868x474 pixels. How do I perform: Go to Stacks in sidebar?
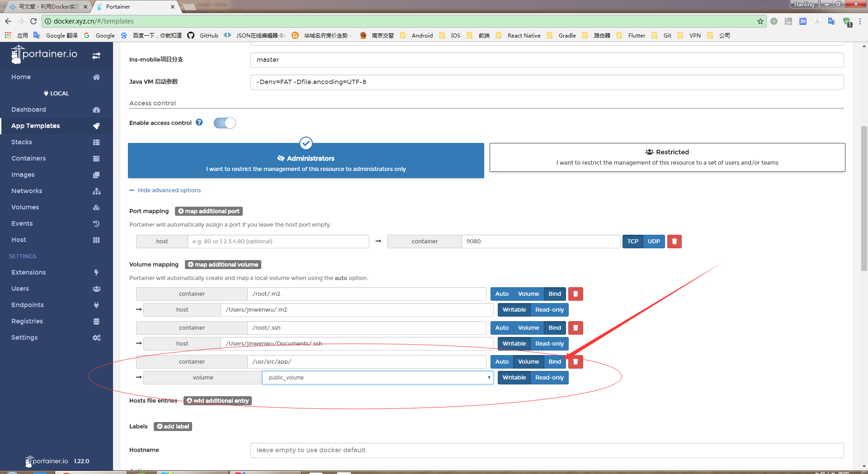point(22,142)
